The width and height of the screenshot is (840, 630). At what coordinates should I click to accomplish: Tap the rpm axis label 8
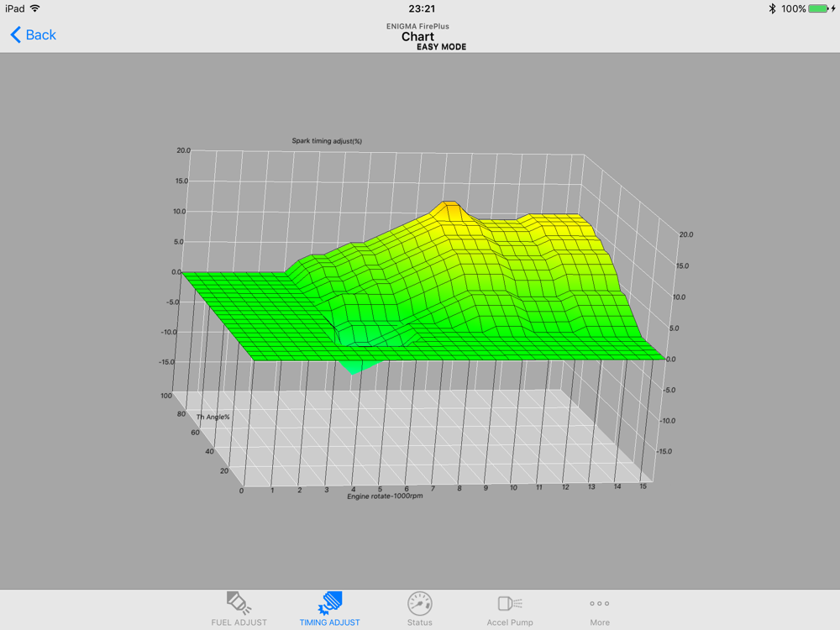point(459,489)
